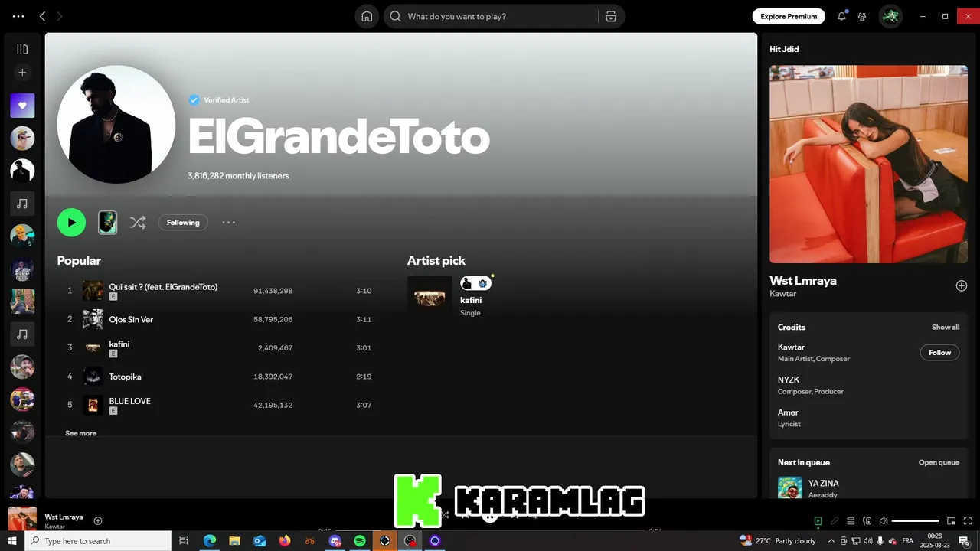Screen dimensions: 980x551
Task: Open the weather widget '27°C Partly cloudy'
Action: click(778, 541)
